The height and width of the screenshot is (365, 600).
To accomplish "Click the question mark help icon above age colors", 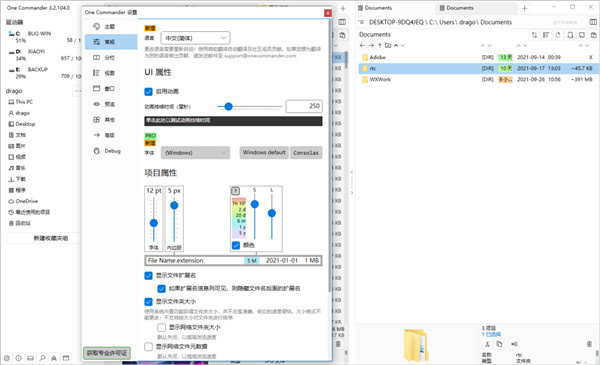I will point(236,191).
